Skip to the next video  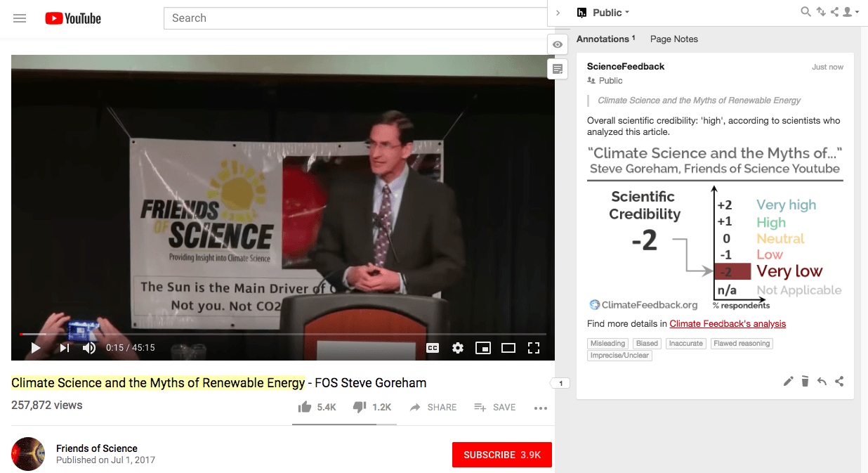[x=64, y=348]
